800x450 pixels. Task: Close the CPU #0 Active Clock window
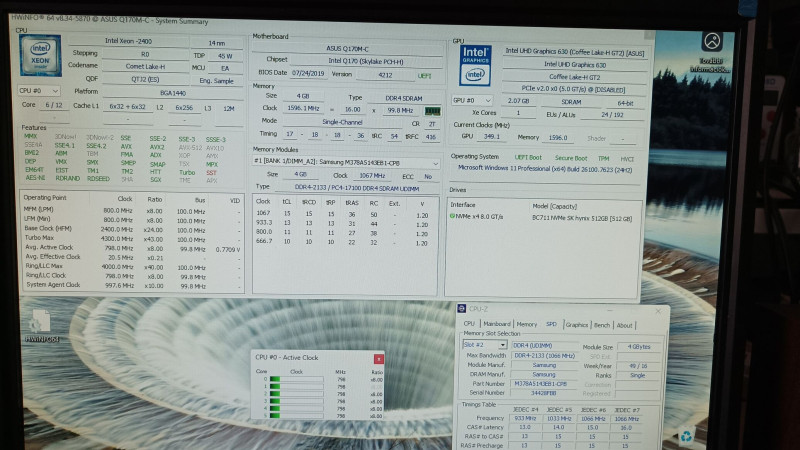(379, 359)
